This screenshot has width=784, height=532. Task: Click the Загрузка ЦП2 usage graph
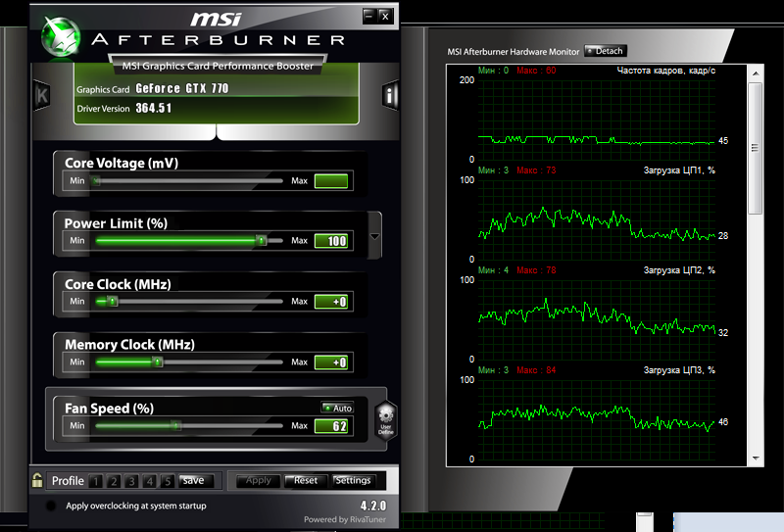597,319
